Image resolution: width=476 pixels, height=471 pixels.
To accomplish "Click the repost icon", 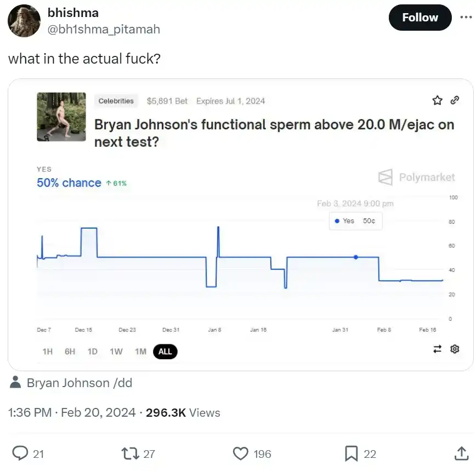I will click(129, 453).
